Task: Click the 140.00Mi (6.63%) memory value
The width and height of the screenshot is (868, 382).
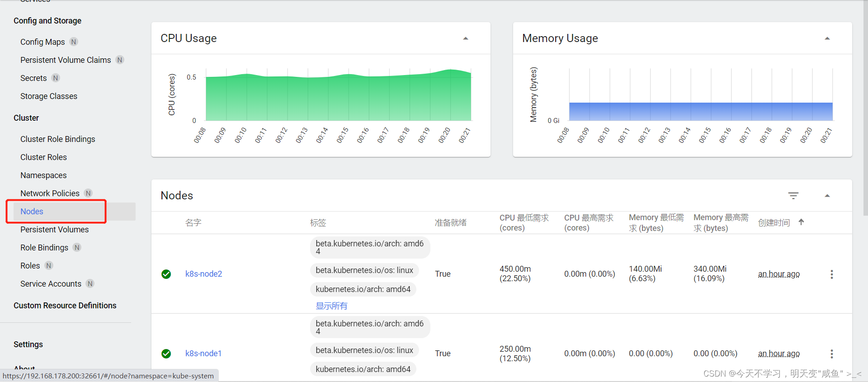Action: tap(645, 274)
